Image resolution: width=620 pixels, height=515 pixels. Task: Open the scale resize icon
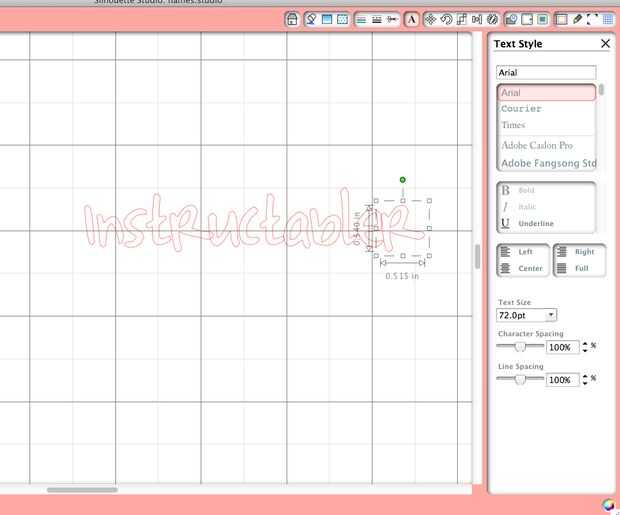click(461, 19)
